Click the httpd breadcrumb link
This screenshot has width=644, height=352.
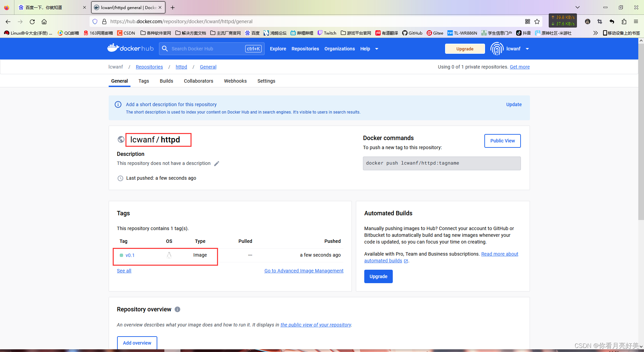click(181, 67)
